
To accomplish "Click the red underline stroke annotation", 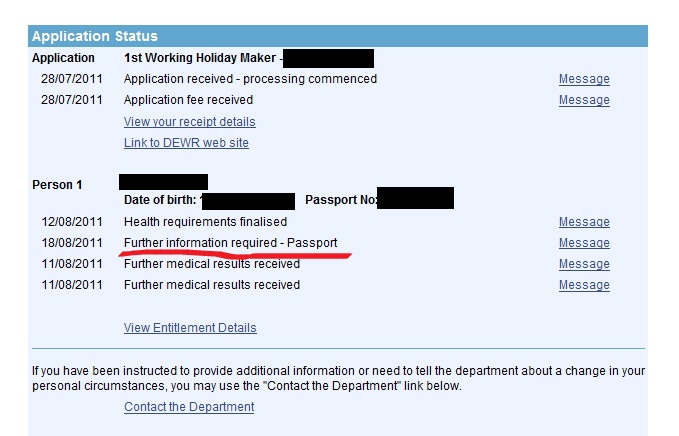I will [235, 254].
